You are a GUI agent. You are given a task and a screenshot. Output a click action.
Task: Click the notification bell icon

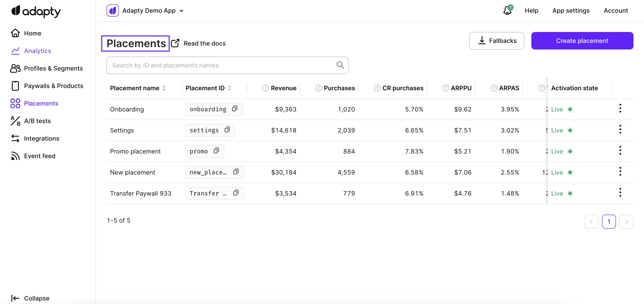pos(507,11)
